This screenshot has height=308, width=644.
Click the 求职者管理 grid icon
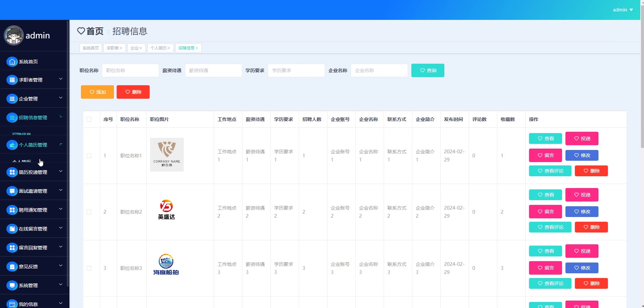click(x=12, y=80)
